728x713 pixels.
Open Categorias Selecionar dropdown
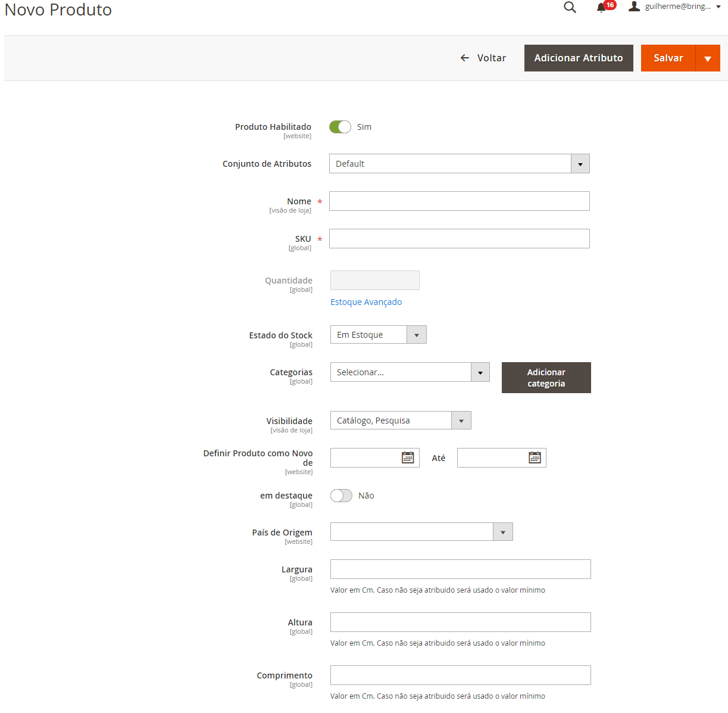[410, 372]
